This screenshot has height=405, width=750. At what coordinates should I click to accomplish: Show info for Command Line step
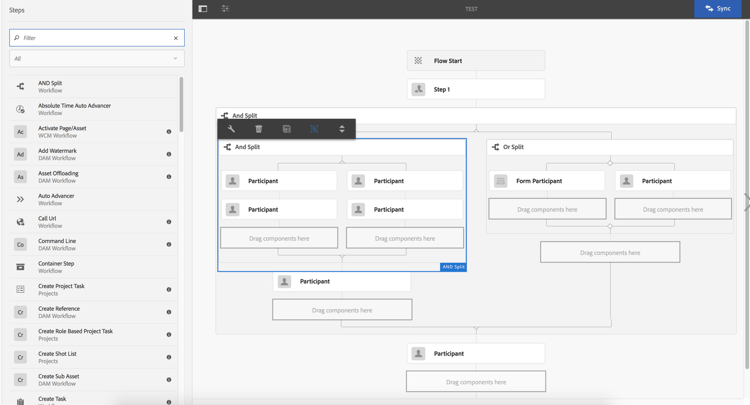(x=169, y=244)
